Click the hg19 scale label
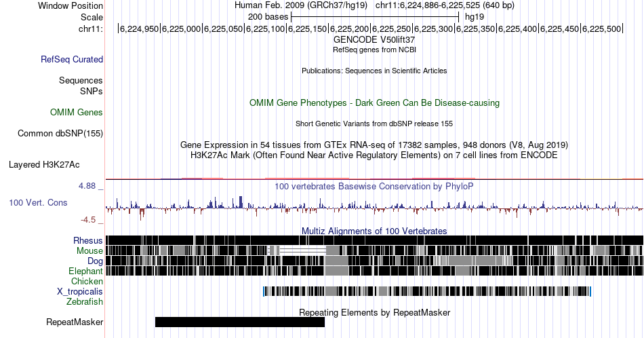This screenshot has height=338, width=644. (475, 17)
